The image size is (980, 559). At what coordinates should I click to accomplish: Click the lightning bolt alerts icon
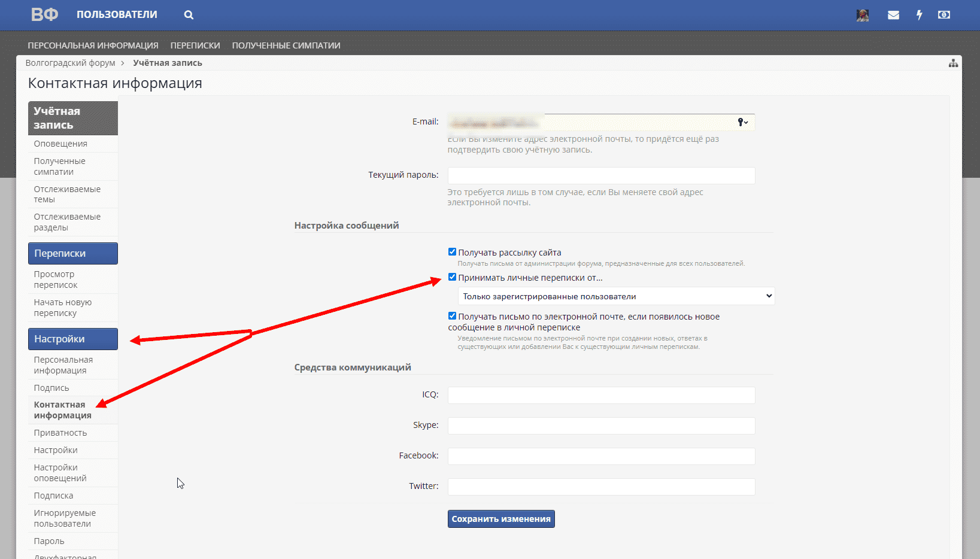point(919,15)
